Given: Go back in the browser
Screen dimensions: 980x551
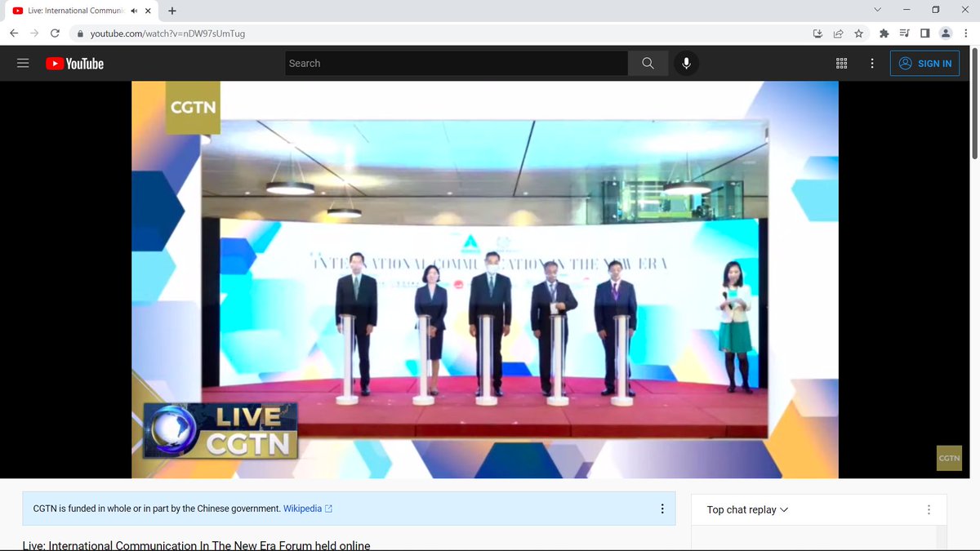Looking at the screenshot, I should pos(14,33).
